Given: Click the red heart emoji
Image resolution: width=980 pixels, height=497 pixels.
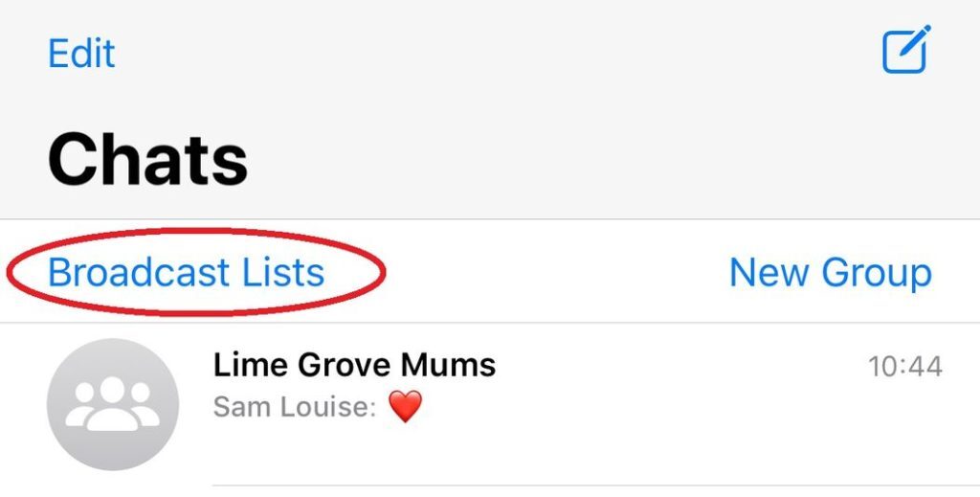Looking at the screenshot, I should coord(406,407).
